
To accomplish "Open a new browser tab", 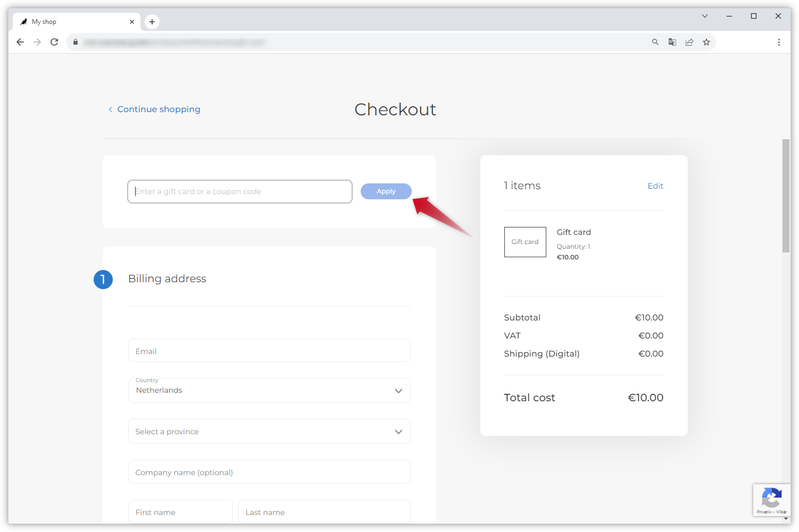I will (x=152, y=22).
